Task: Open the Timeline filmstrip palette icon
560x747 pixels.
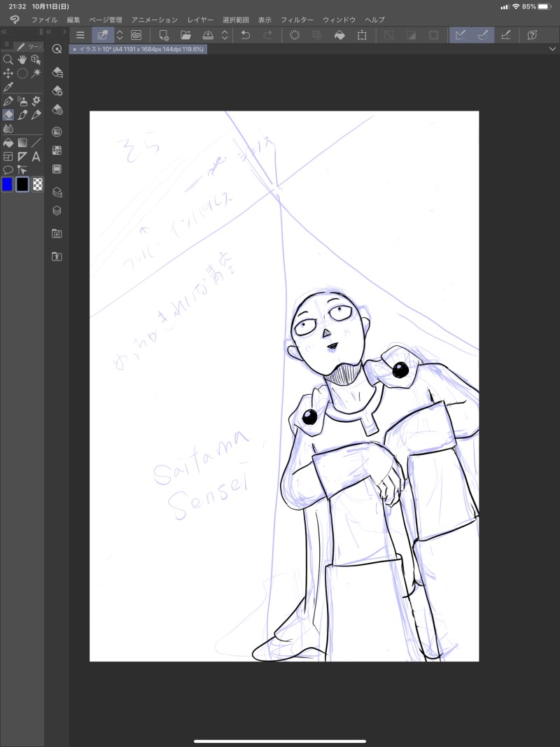Action: click(57, 169)
